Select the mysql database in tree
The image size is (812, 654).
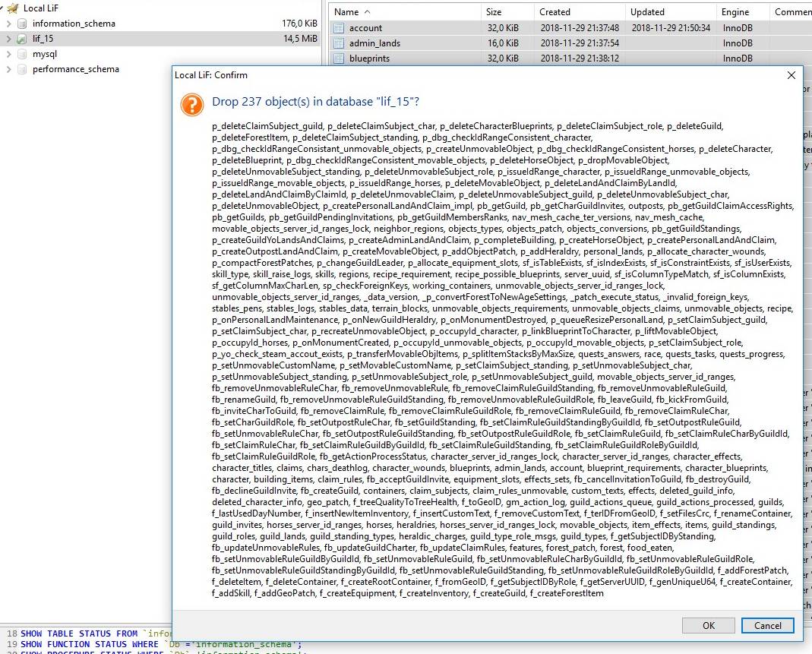pos(45,54)
